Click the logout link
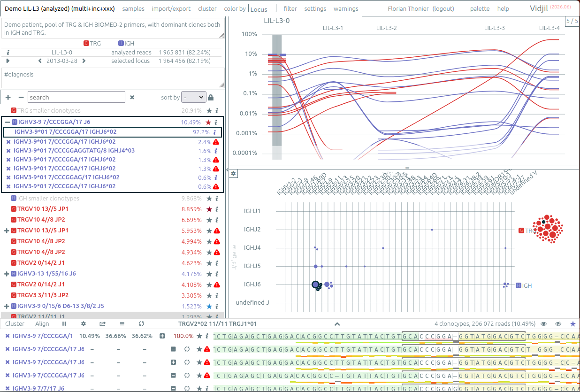 coord(443,8)
